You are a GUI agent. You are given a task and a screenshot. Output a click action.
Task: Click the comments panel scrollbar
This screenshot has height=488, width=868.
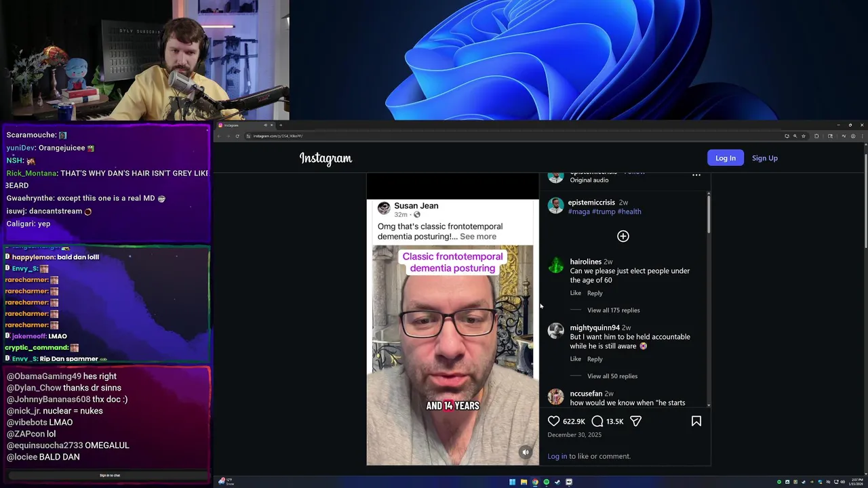[708, 213]
